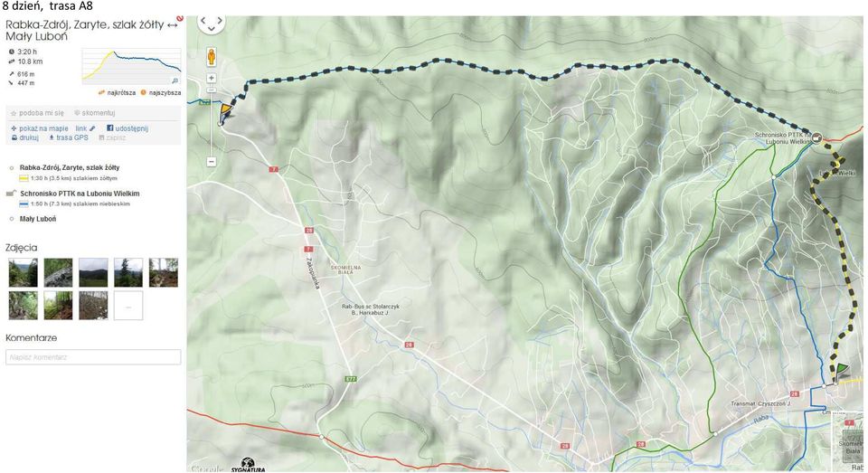868x473 pixels.
Task: Click the map zoom slider track
Action: [211, 120]
